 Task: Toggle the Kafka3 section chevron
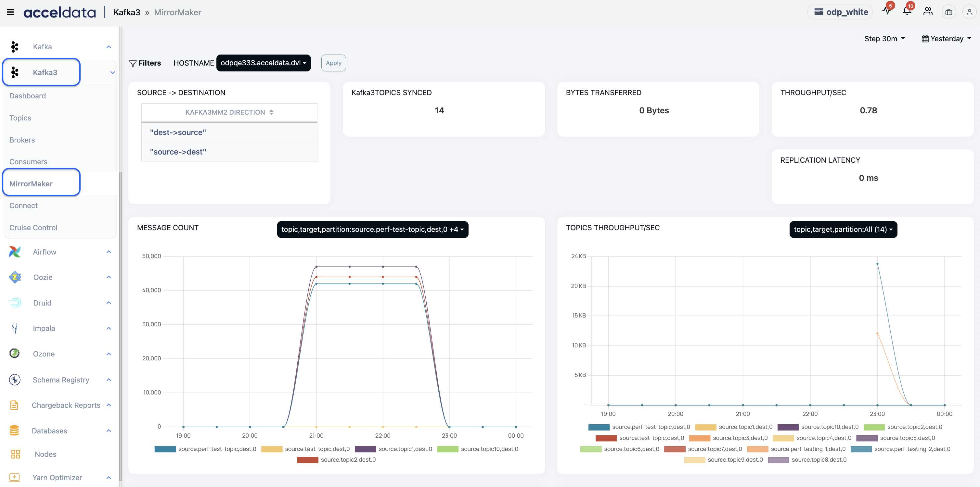pyautogui.click(x=113, y=72)
